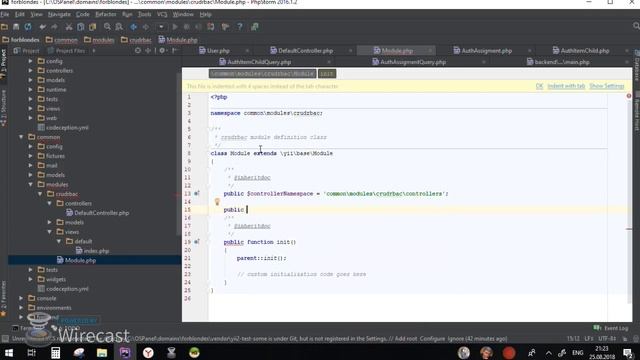Click the common breadcrumb folder
640x360 pixels.
pos(62,40)
